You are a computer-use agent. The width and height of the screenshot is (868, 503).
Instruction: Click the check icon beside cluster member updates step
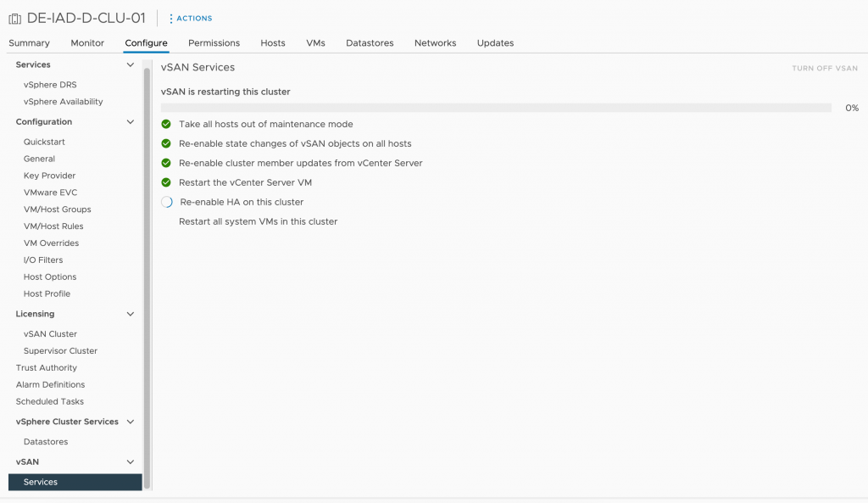pyautogui.click(x=165, y=162)
